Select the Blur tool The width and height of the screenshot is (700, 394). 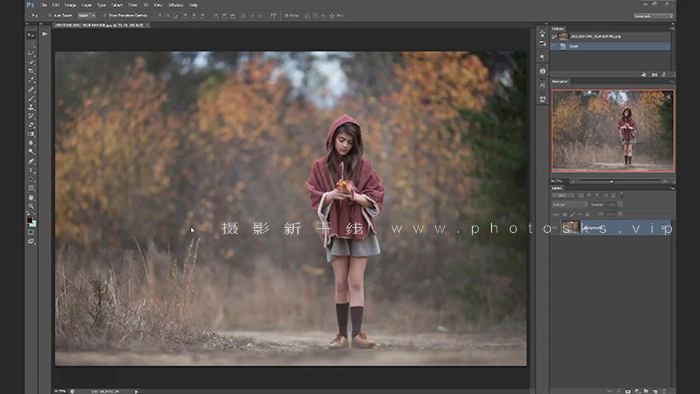point(31,143)
